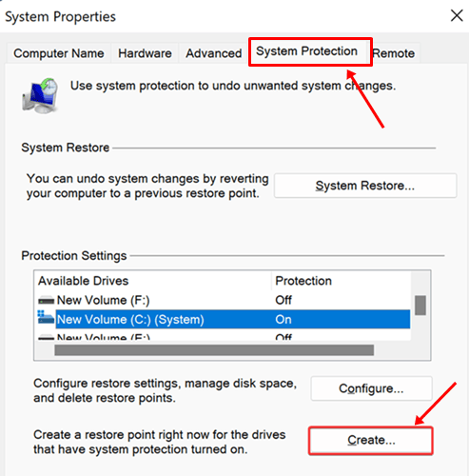Click the horizontal scrollbar in drives list
The width and height of the screenshot is (469, 476).
point(214,350)
